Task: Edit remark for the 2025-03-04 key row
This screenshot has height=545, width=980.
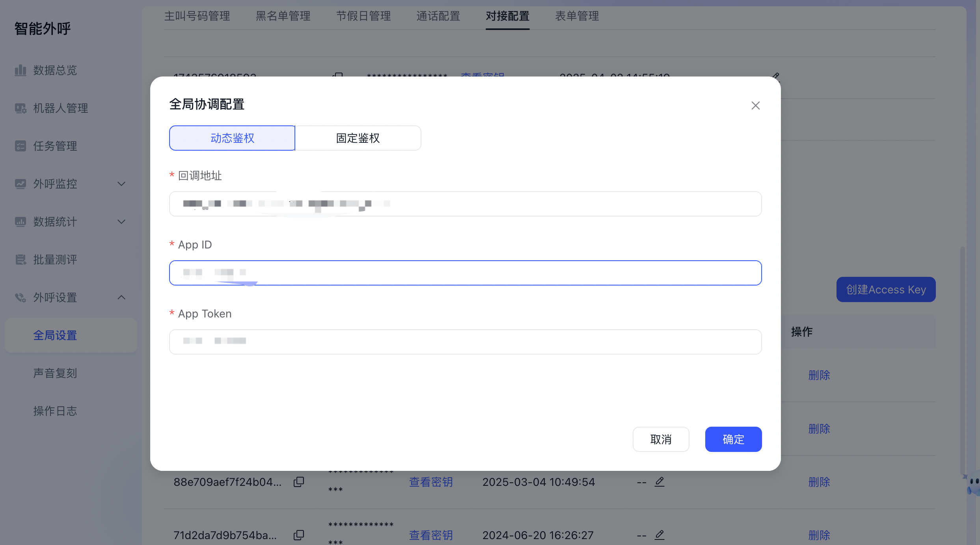Action: click(x=660, y=482)
